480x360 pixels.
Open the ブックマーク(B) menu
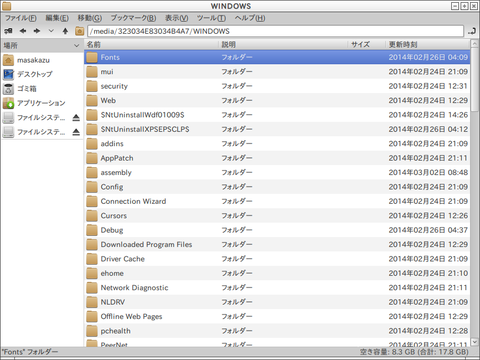pyautogui.click(x=133, y=18)
